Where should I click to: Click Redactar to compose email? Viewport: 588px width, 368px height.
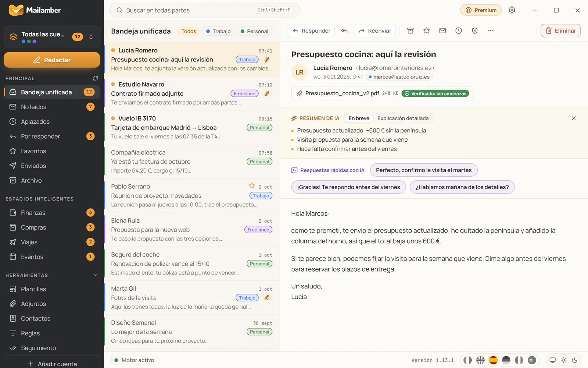coord(52,60)
